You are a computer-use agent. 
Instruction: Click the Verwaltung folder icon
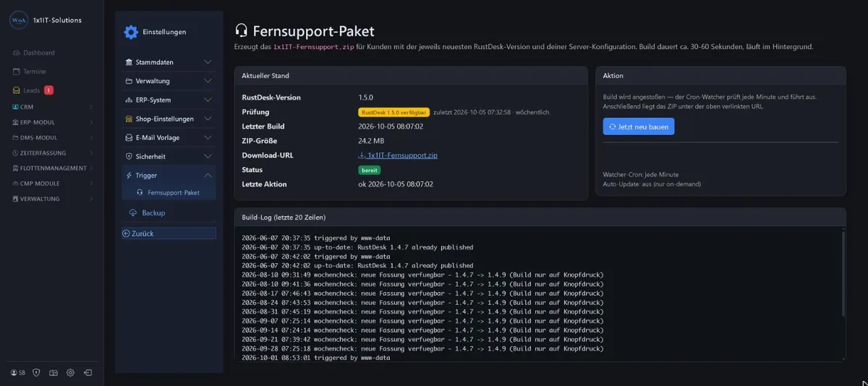pos(129,81)
